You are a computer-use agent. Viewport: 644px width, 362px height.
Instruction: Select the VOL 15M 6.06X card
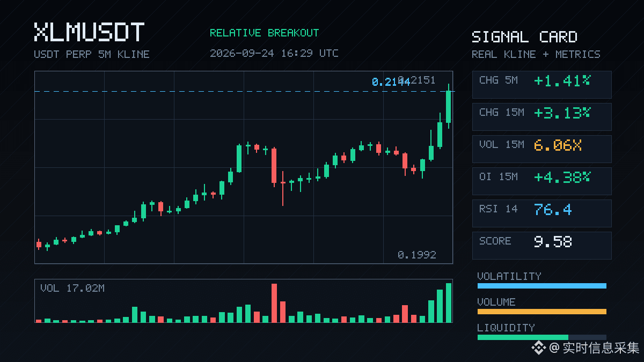[541, 149]
